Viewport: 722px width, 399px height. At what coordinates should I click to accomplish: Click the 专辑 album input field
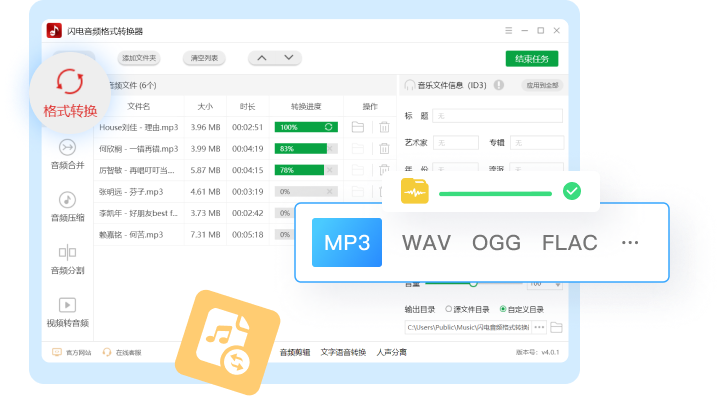point(537,143)
